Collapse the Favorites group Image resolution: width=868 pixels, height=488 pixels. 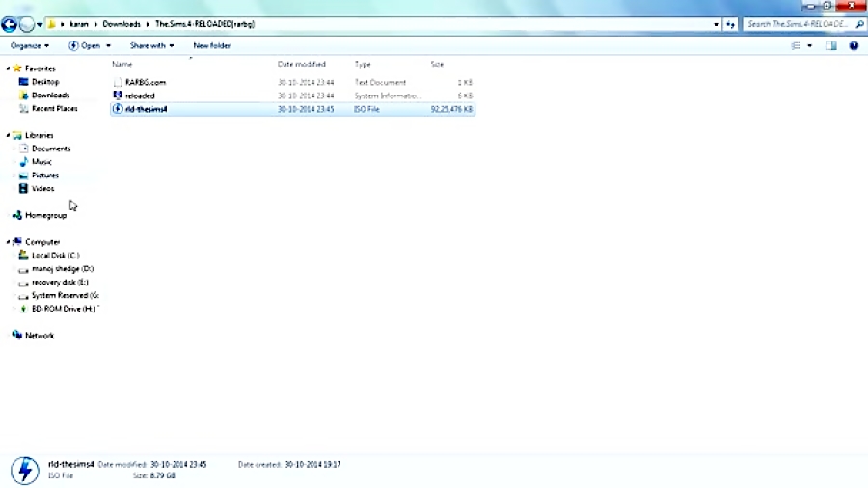(8, 68)
